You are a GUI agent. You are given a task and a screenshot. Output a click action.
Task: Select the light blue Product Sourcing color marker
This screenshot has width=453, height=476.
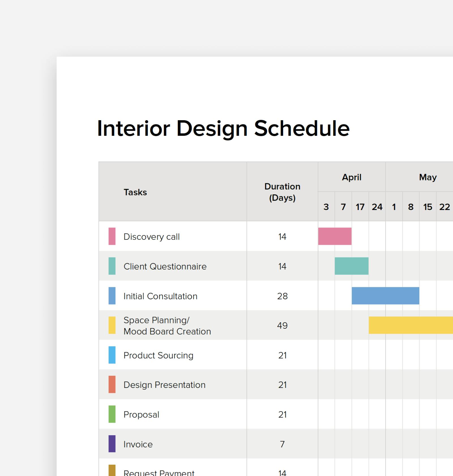point(112,355)
